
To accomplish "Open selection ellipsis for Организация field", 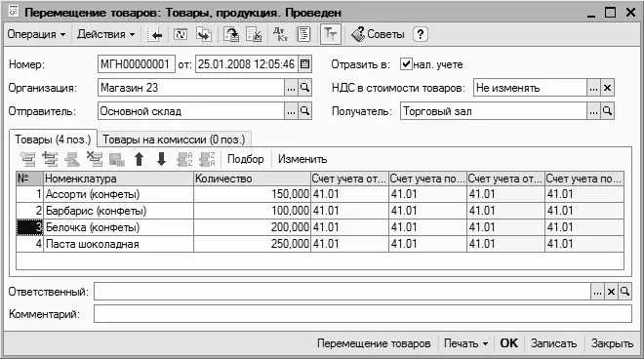I will pos(291,88).
